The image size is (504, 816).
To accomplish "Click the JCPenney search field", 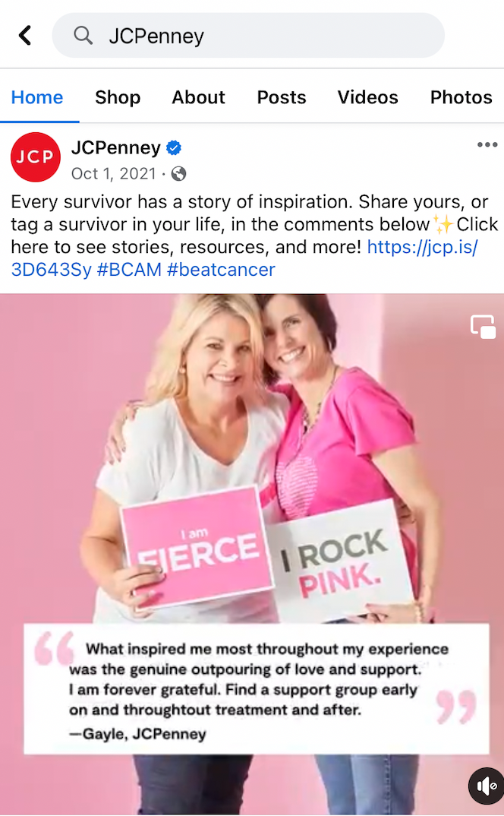I will [x=248, y=36].
